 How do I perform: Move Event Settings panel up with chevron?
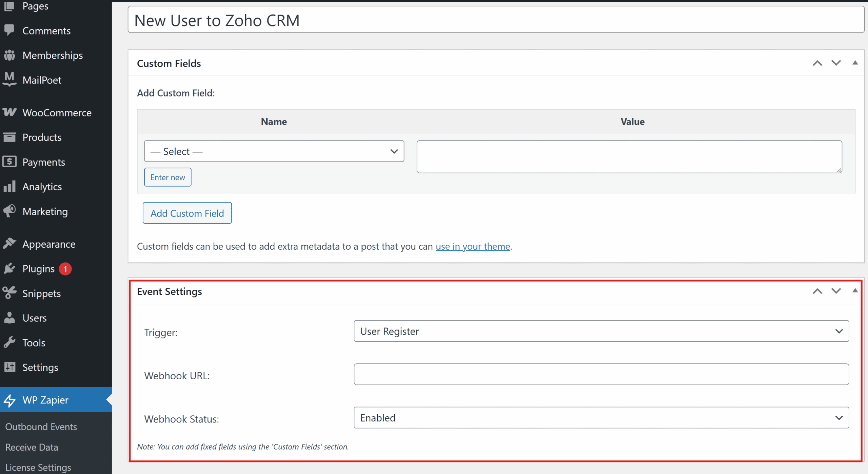coord(817,291)
